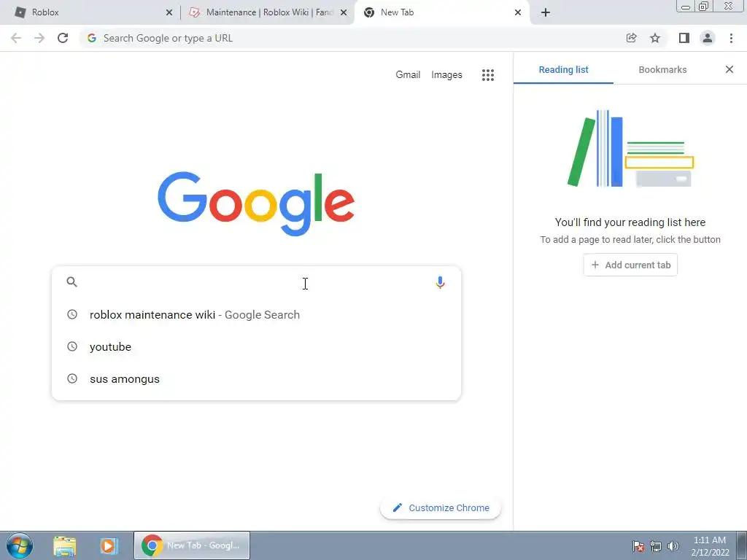Click the Customize Chrome button
Screen dimensions: 747x560
pyautogui.click(x=441, y=507)
